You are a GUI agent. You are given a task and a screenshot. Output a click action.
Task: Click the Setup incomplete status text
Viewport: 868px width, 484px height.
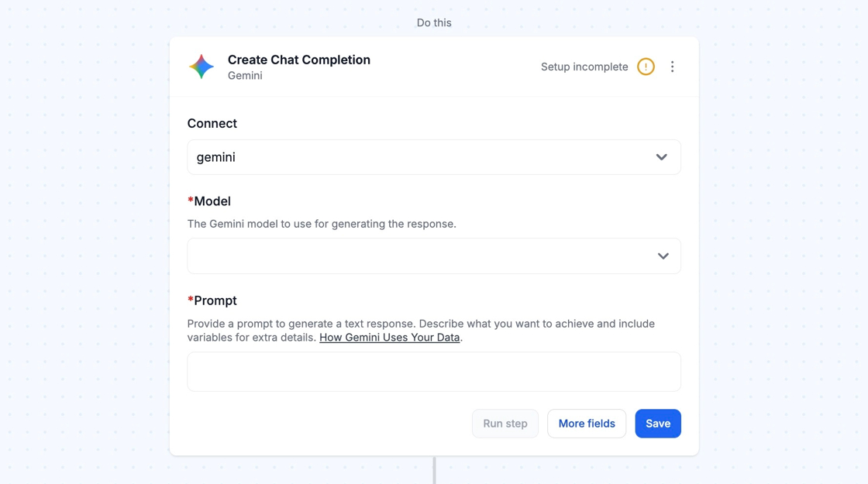click(584, 67)
